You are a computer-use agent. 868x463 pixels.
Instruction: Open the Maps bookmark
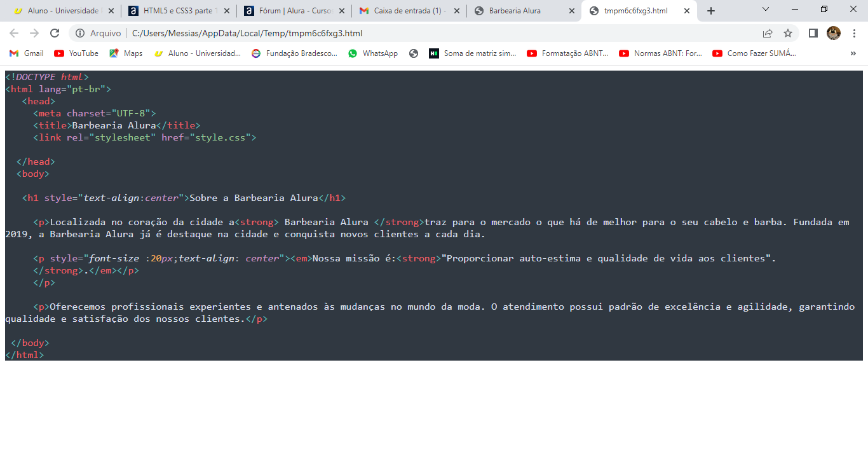pos(126,53)
